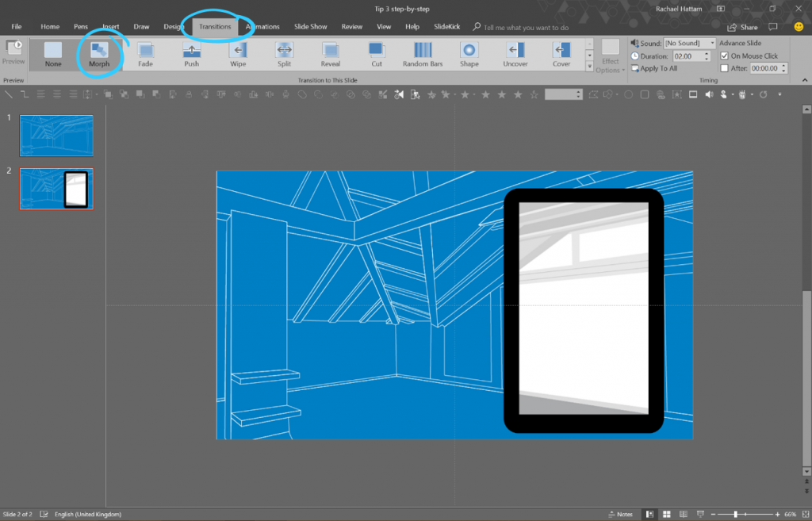812x521 pixels.
Task: Select the Wipe transition
Action: click(237, 54)
